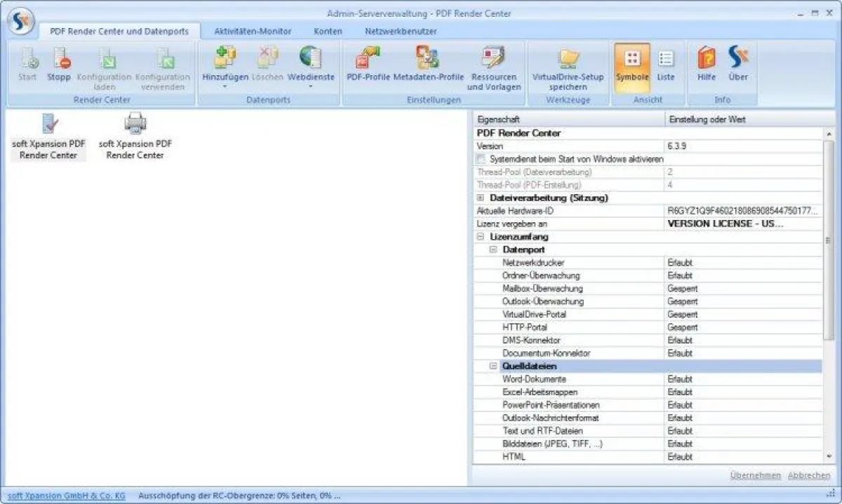
Task: Select the printer data port item
Action: [135, 137]
